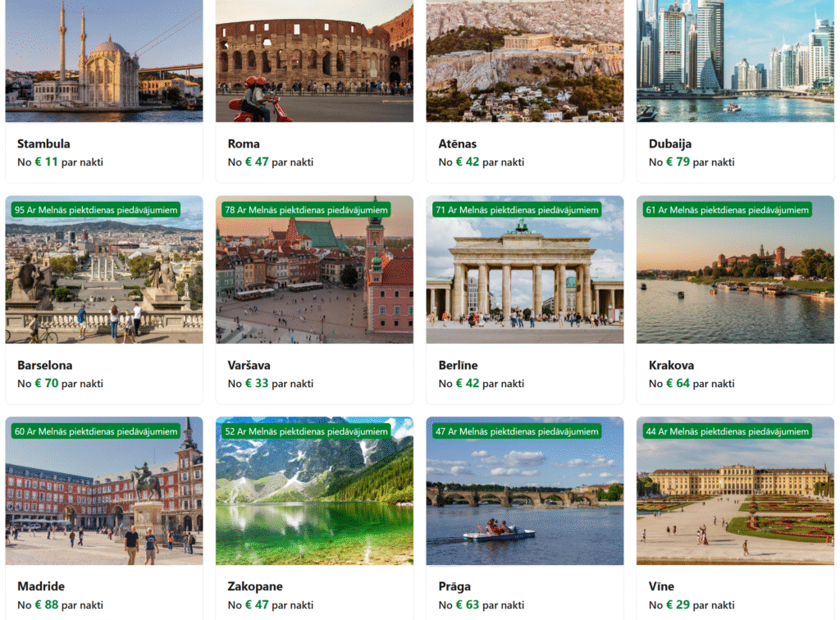Viewport: 840px width, 620px height.
Task: Click Varšava's 78 Black Friday offers badge
Action: coord(306,210)
